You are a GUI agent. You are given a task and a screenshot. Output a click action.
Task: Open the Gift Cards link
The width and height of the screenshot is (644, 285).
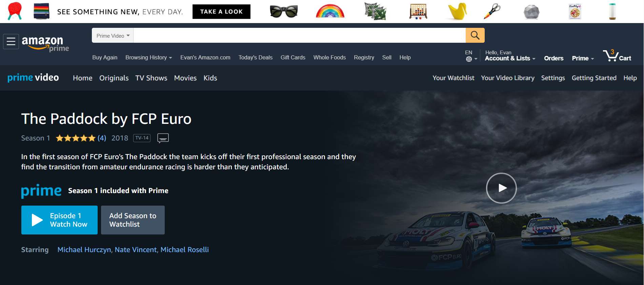[293, 58]
